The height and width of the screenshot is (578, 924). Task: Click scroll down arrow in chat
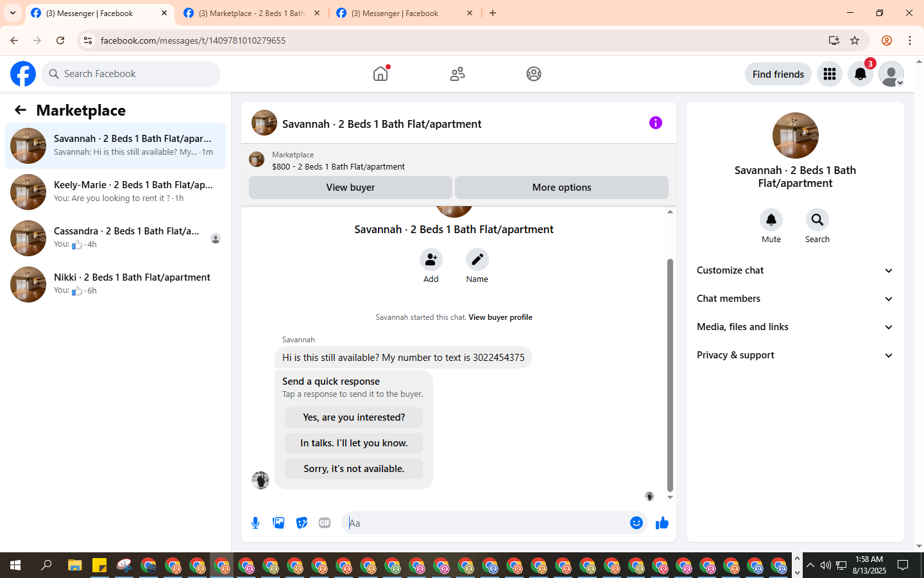click(x=670, y=498)
